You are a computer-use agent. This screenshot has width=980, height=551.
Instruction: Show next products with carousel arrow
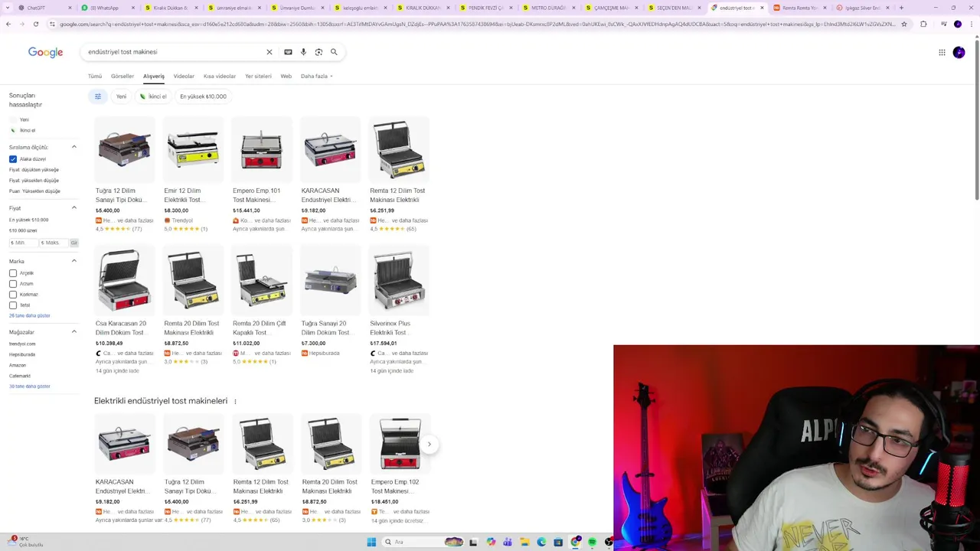point(429,444)
